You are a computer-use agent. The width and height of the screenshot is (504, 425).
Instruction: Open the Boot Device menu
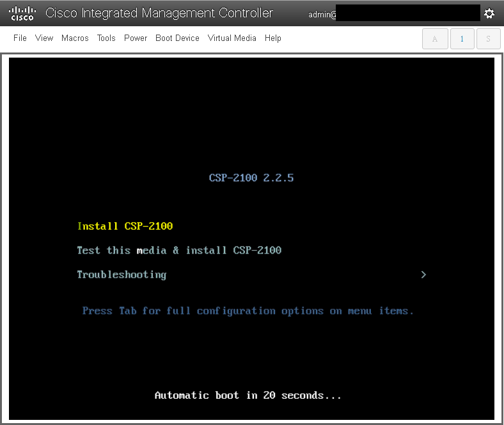tap(177, 38)
